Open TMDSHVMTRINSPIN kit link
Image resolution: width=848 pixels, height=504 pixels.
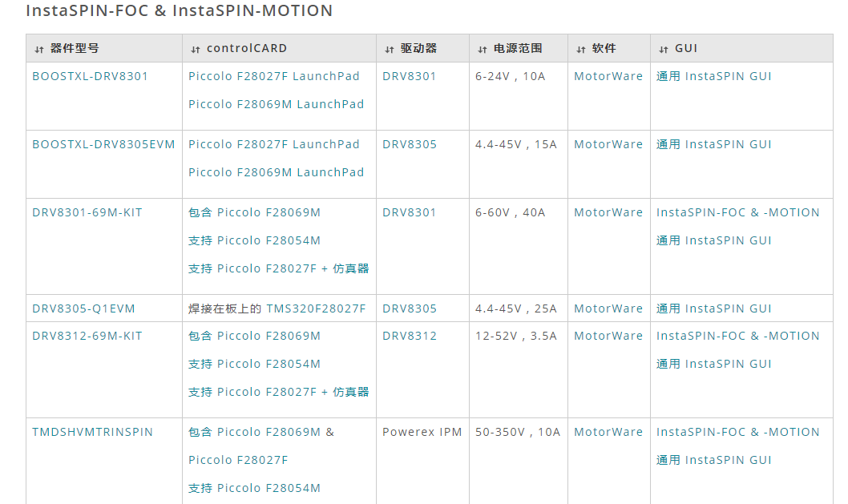tap(92, 432)
